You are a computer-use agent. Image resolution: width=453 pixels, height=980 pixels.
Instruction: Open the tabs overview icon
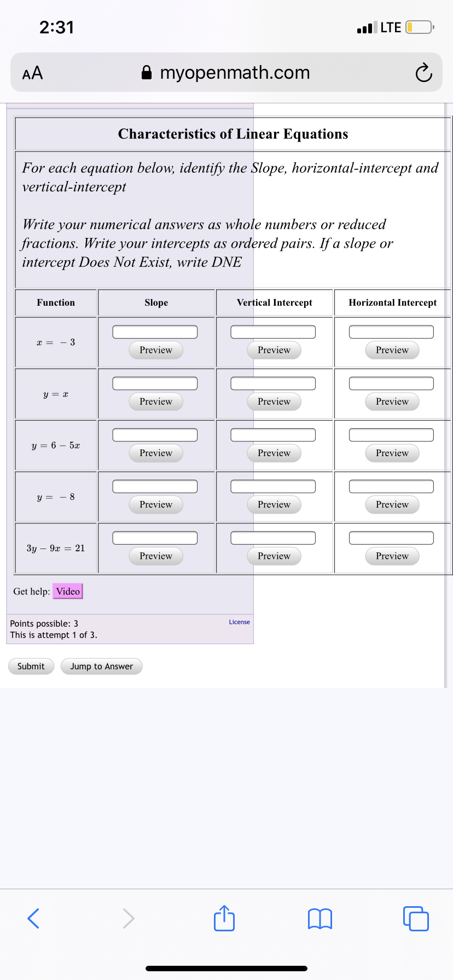(416, 918)
